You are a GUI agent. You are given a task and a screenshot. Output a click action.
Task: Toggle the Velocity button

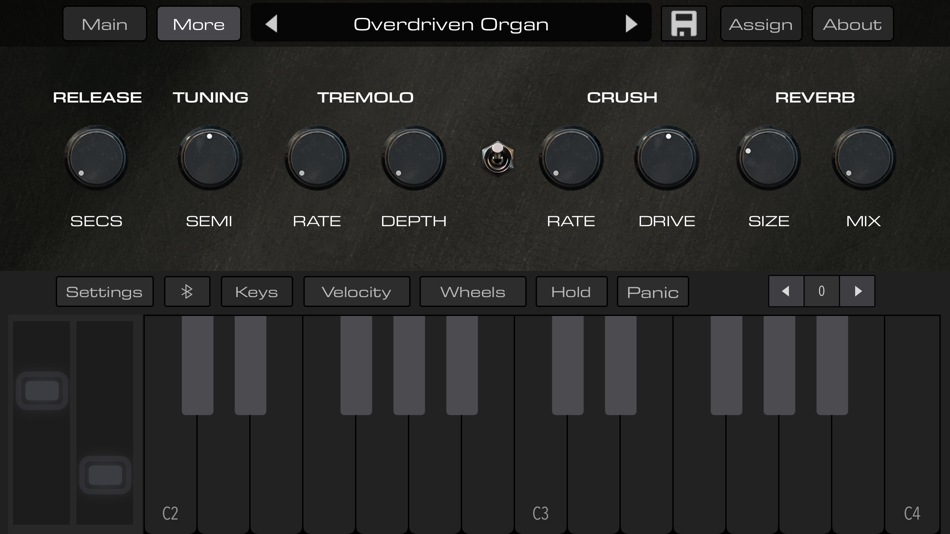pos(356,292)
